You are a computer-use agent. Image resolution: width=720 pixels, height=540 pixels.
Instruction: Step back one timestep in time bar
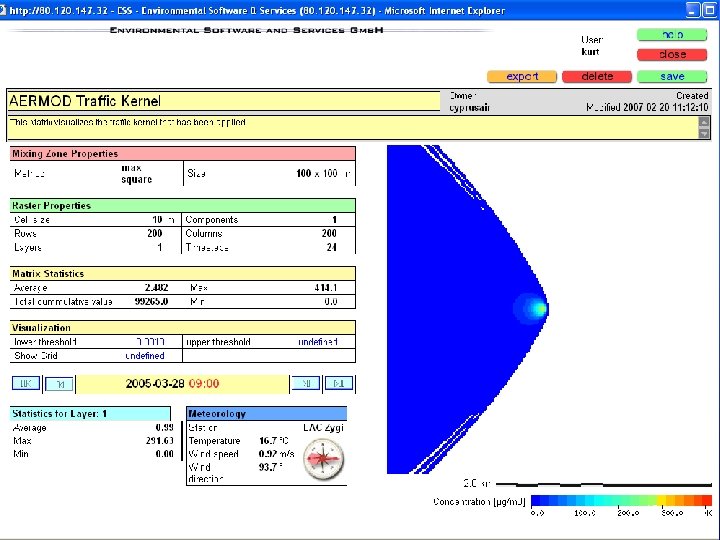coord(60,383)
